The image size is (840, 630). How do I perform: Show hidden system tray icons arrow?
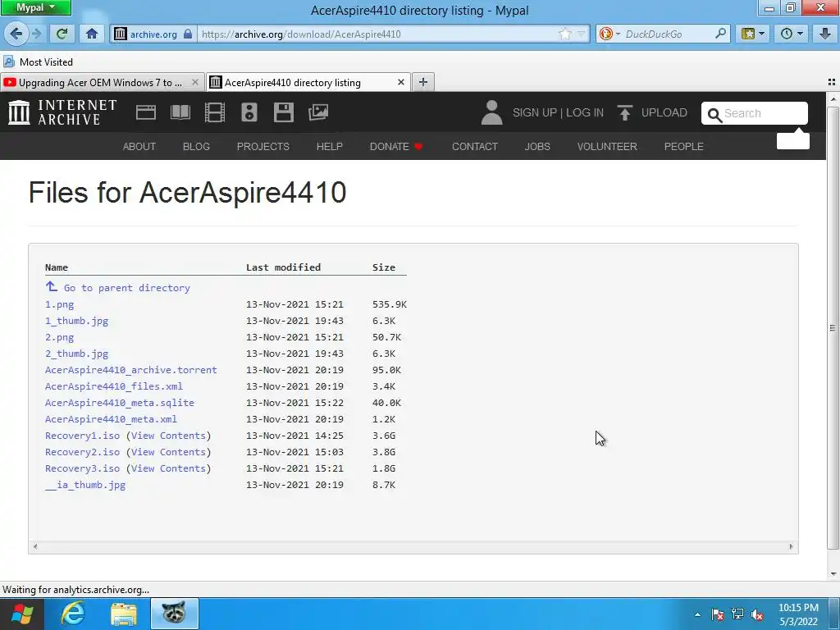(697, 614)
